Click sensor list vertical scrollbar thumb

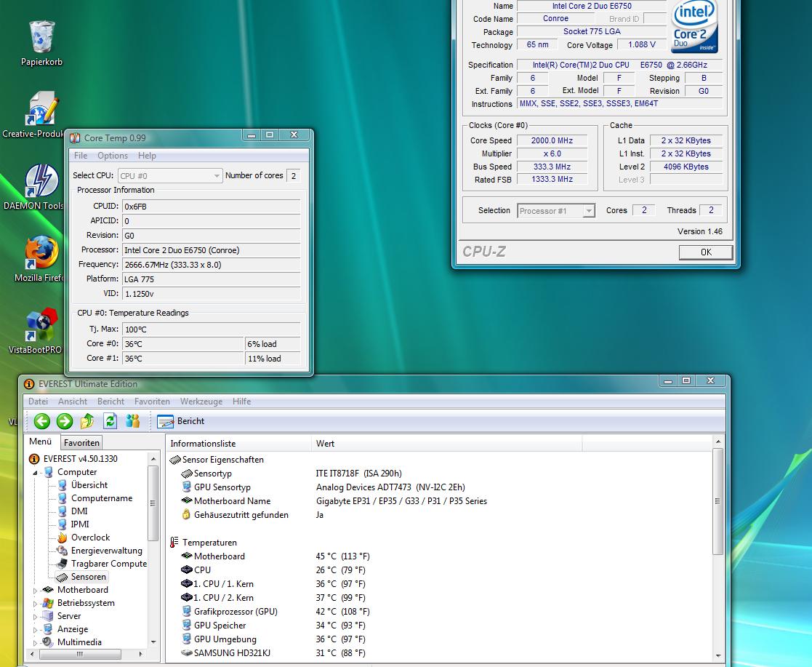click(x=717, y=501)
